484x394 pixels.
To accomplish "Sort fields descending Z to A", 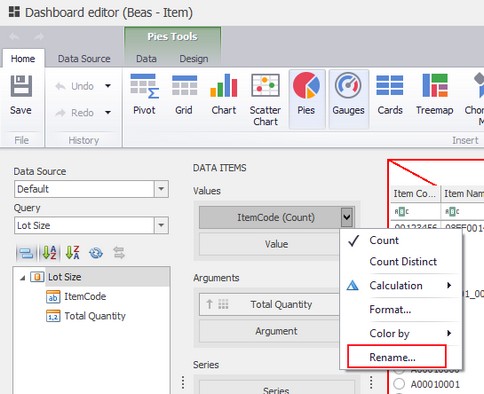I will point(73,253).
